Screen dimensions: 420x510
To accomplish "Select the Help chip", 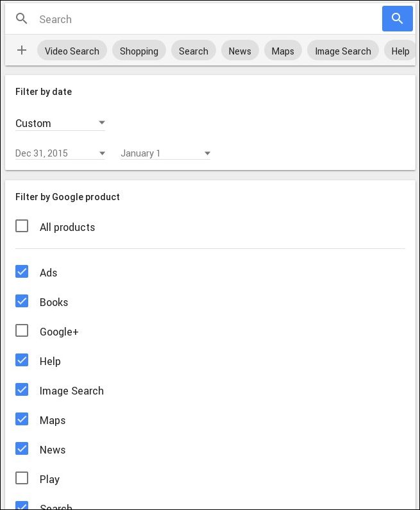I will click(400, 51).
